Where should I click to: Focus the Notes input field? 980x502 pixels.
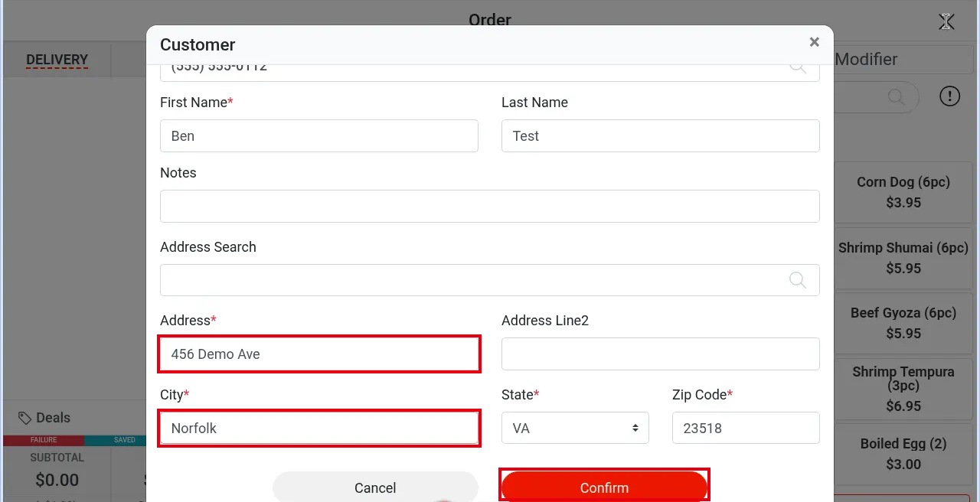click(490, 207)
